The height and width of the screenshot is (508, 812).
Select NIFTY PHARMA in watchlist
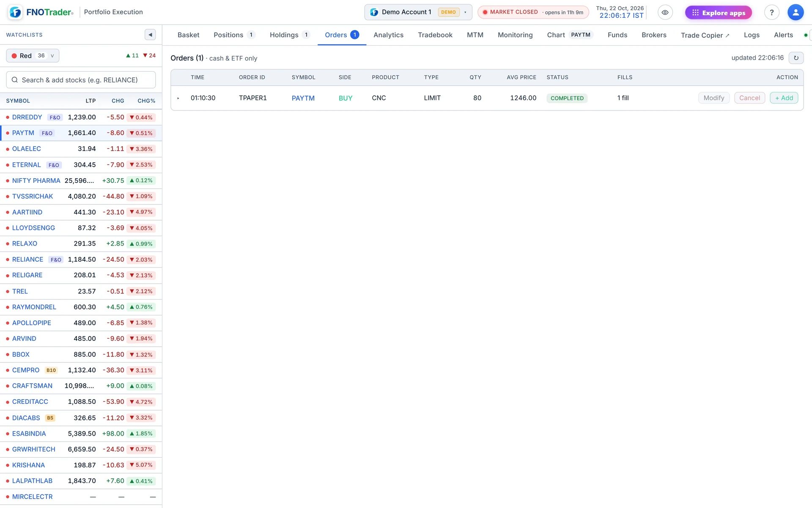pos(81,180)
